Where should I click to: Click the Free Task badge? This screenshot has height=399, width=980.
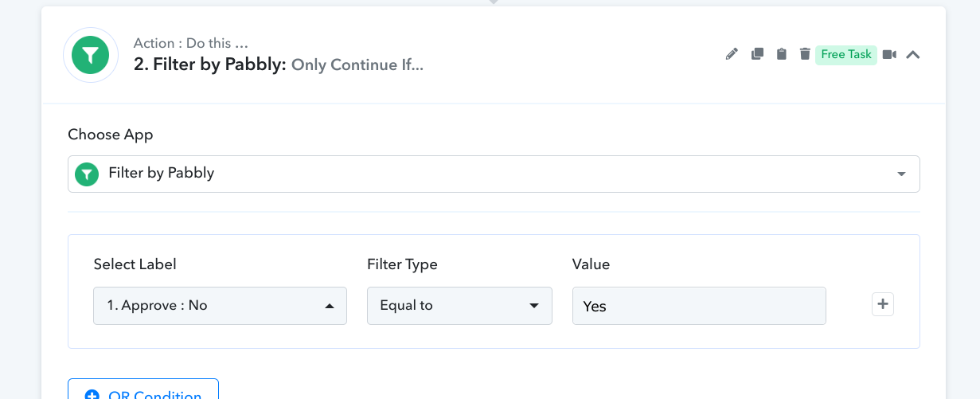click(x=846, y=54)
